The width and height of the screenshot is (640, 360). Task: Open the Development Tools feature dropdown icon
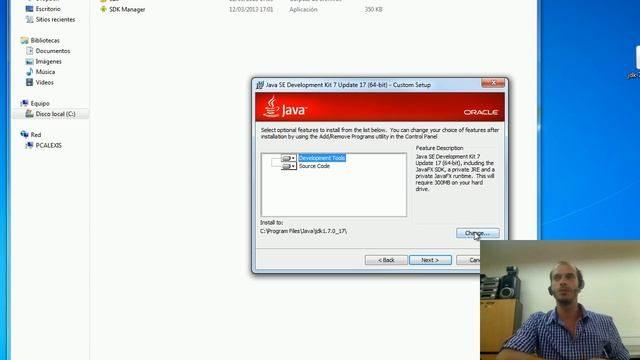pyautogui.click(x=289, y=158)
